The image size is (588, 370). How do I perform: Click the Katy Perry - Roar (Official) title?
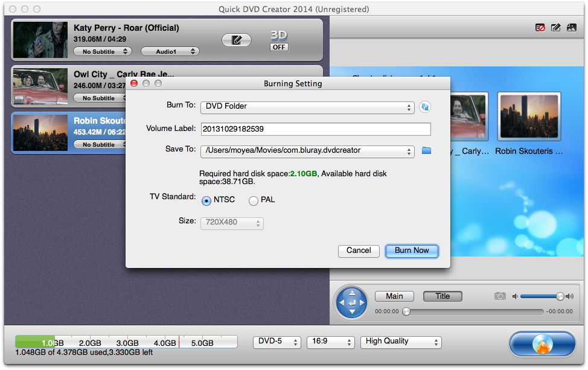(x=126, y=28)
